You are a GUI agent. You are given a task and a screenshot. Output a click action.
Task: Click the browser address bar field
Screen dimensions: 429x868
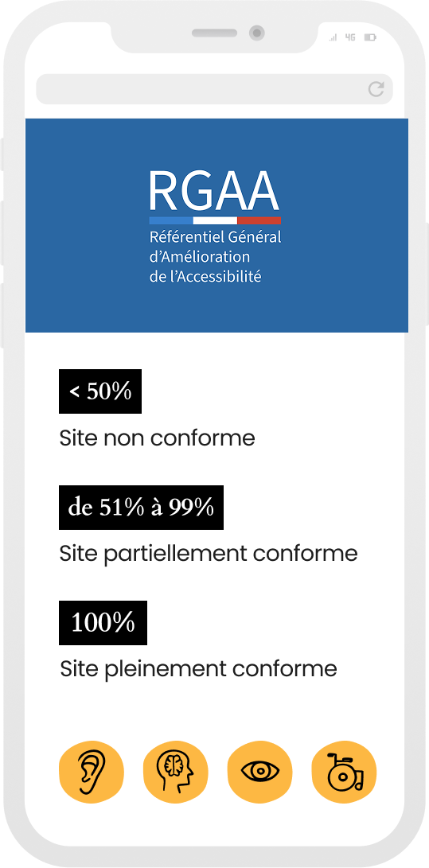click(215, 89)
